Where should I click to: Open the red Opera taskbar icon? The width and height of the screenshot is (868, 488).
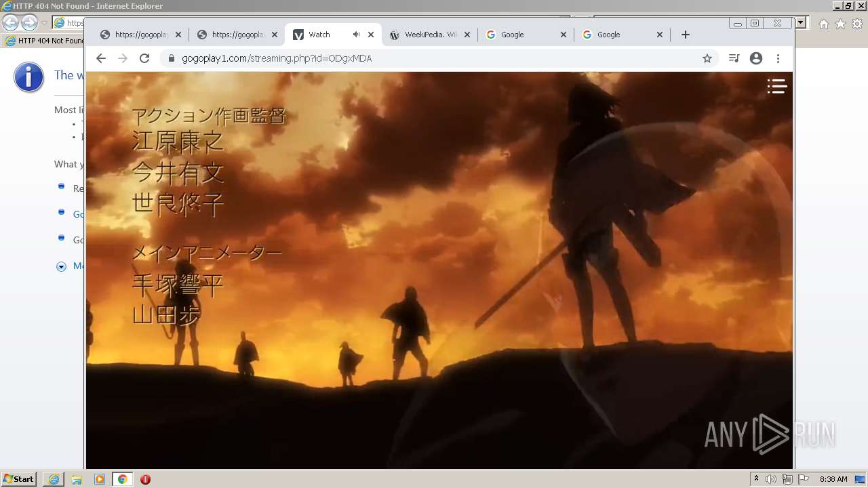[x=145, y=479]
